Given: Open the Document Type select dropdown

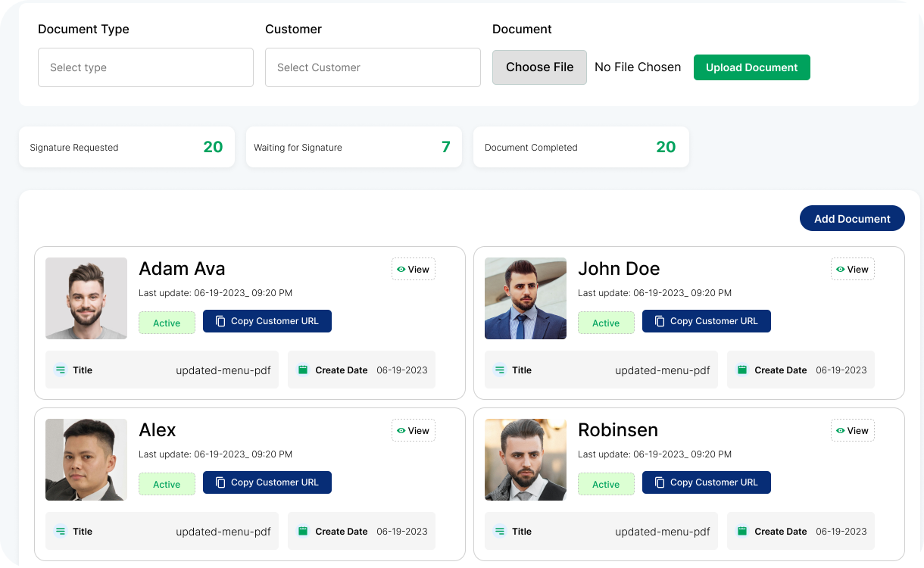Looking at the screenshot, I should 145,67.
